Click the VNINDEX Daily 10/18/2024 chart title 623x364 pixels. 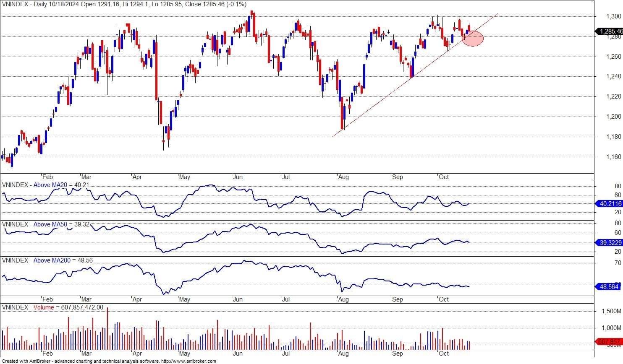point(124,4)
